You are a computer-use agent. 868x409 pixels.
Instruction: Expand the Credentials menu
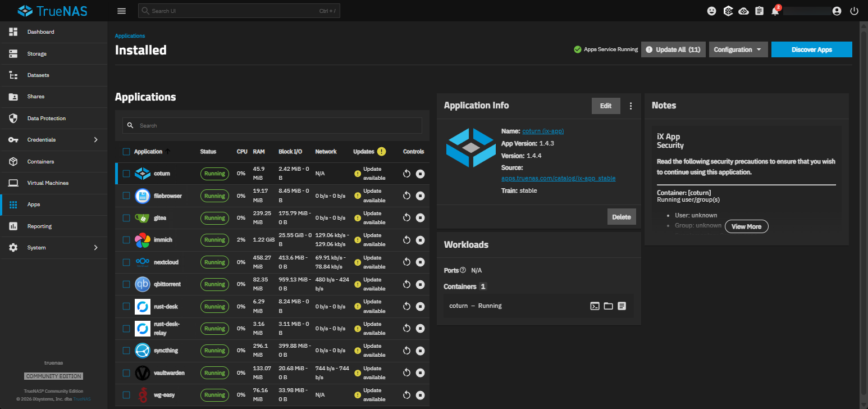coord(53,140)
